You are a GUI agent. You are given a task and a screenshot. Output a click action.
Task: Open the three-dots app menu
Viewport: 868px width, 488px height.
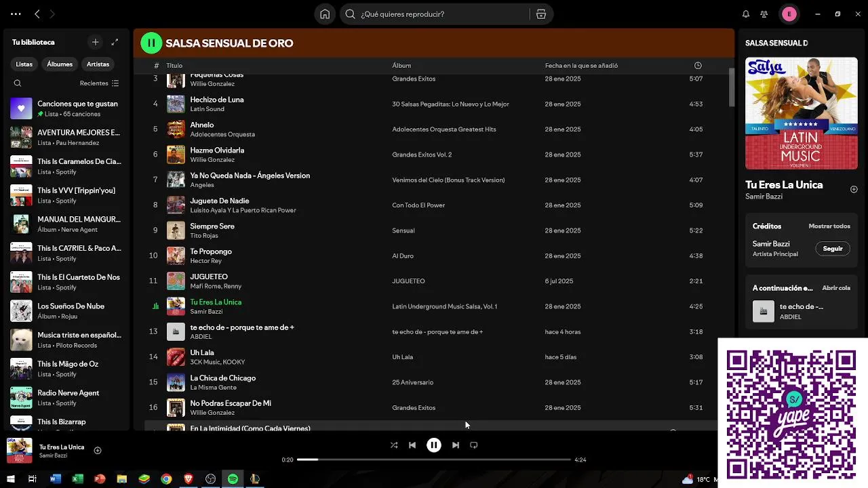click(x=16, y=14)
